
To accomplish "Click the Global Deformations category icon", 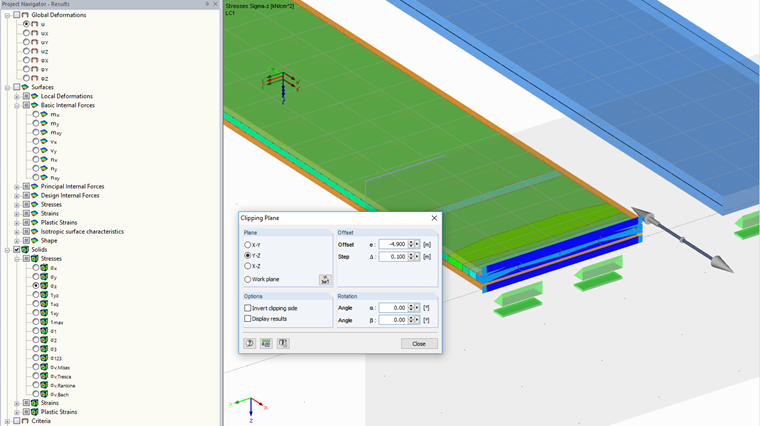I will (x=25, y=15).
